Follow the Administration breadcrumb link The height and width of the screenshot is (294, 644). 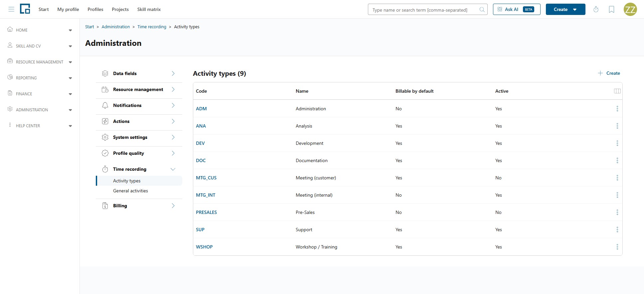pyautogui.click(x=116, y=27)
